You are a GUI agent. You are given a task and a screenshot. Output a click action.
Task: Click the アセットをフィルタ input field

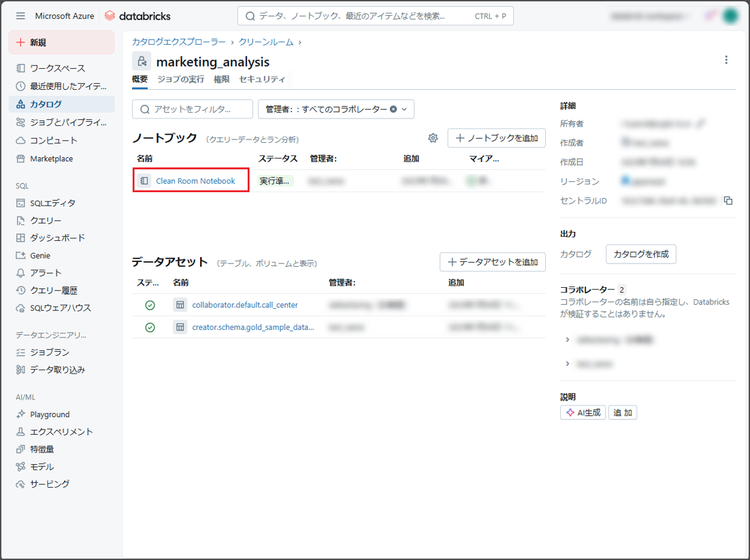(193, 109)
